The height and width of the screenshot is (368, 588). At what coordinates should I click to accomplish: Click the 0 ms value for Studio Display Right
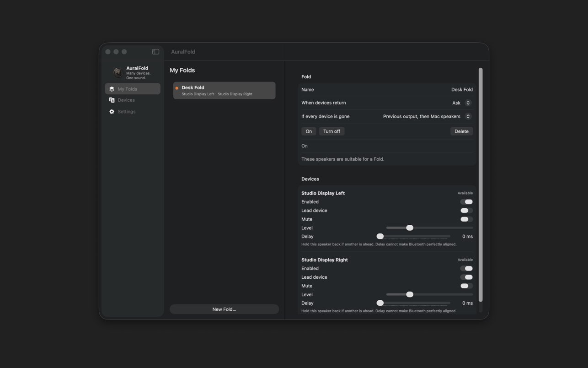pyautogui.click(x=467, y=303)
